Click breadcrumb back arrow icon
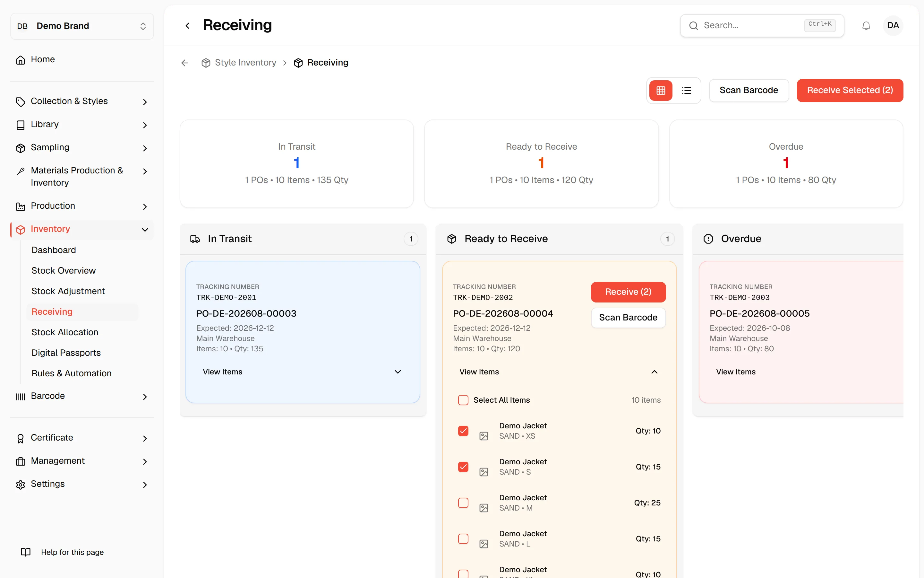This screenshot has height=578, width=924. point(185,63)
